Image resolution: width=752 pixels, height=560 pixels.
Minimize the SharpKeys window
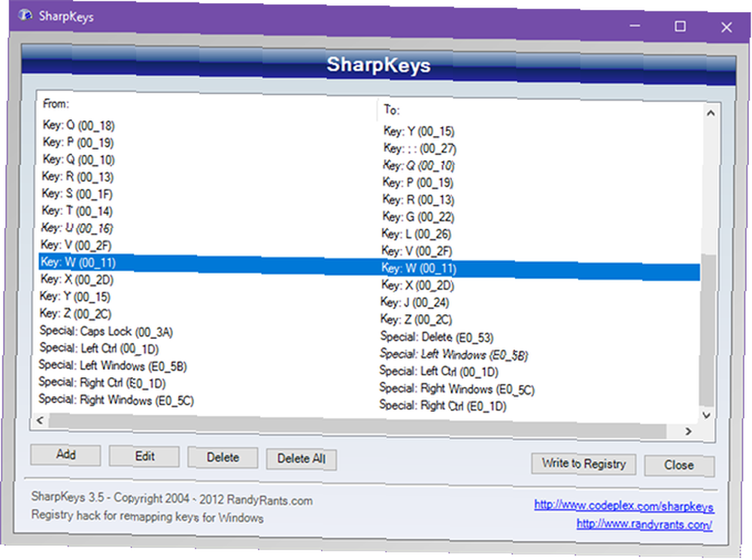tap(635, 26)
